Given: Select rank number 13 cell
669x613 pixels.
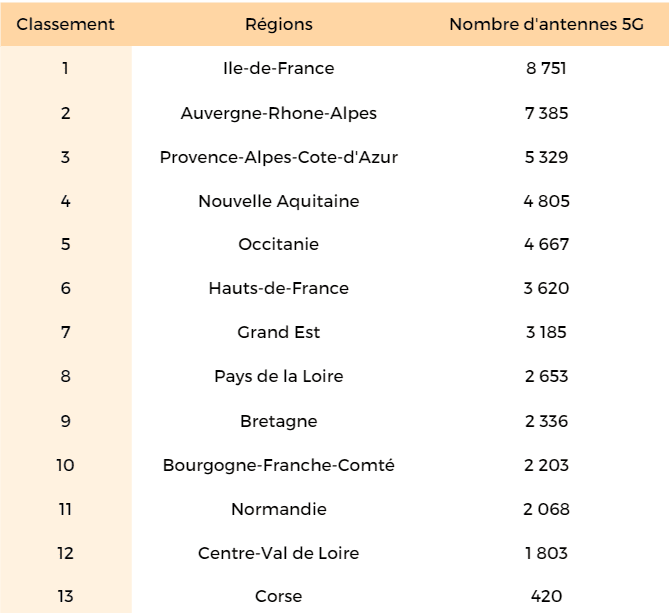Looking at the screenshot, I should pyautogui.click(x=66, y=597).
